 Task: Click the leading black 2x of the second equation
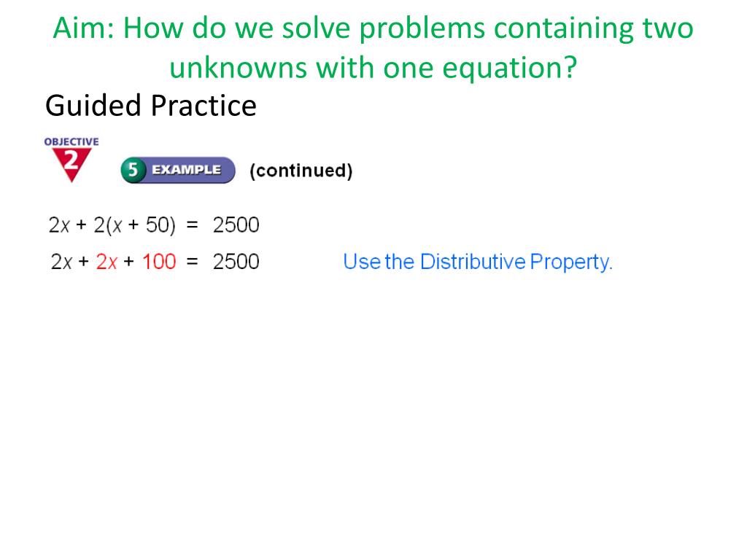tap(61, 262)
